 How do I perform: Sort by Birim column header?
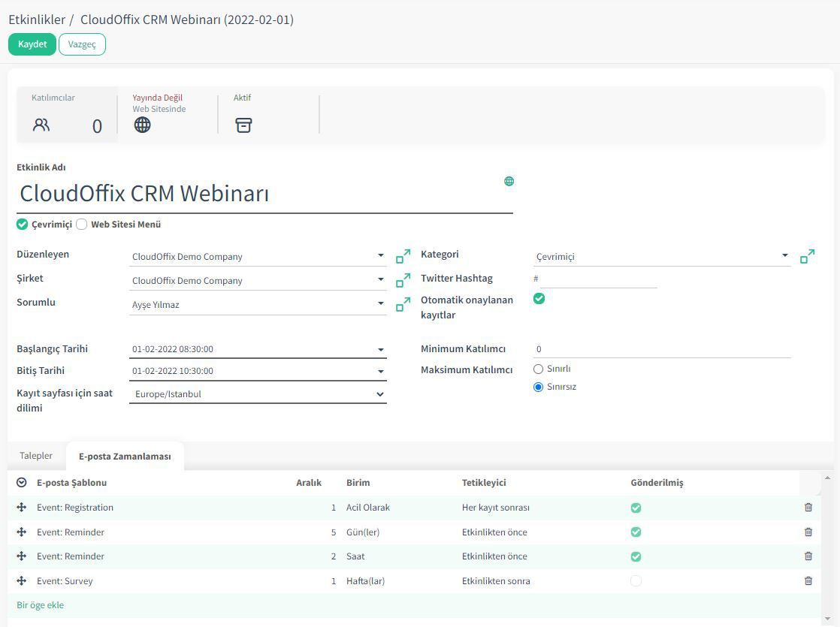(x=358, y=482)
